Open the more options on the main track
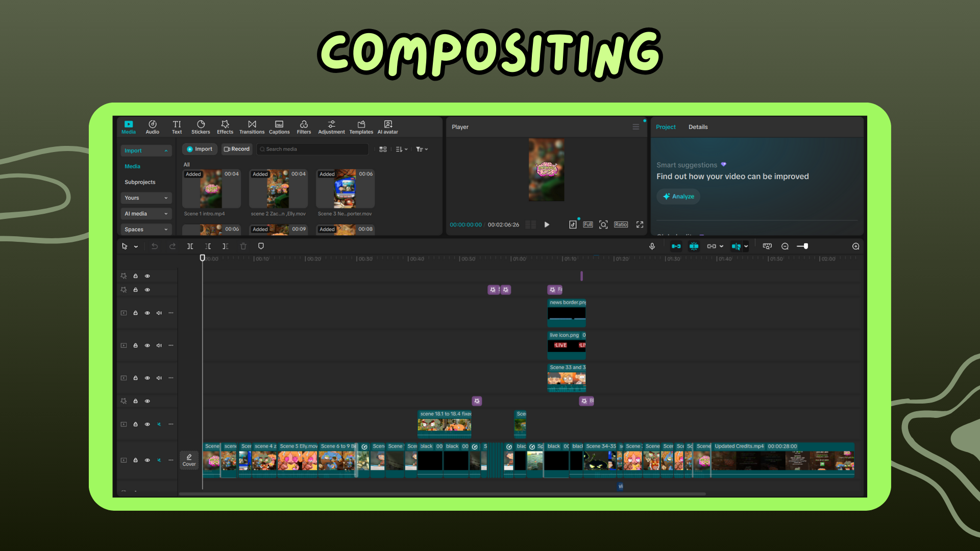Screen dimensions: 980x551 (x=171, y=460)
